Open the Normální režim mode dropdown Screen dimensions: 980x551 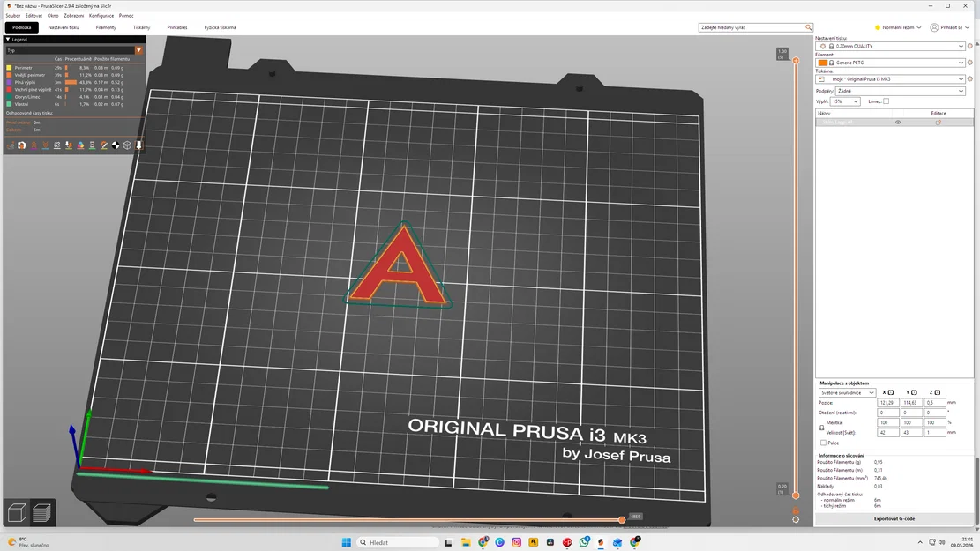click(898, 27)
